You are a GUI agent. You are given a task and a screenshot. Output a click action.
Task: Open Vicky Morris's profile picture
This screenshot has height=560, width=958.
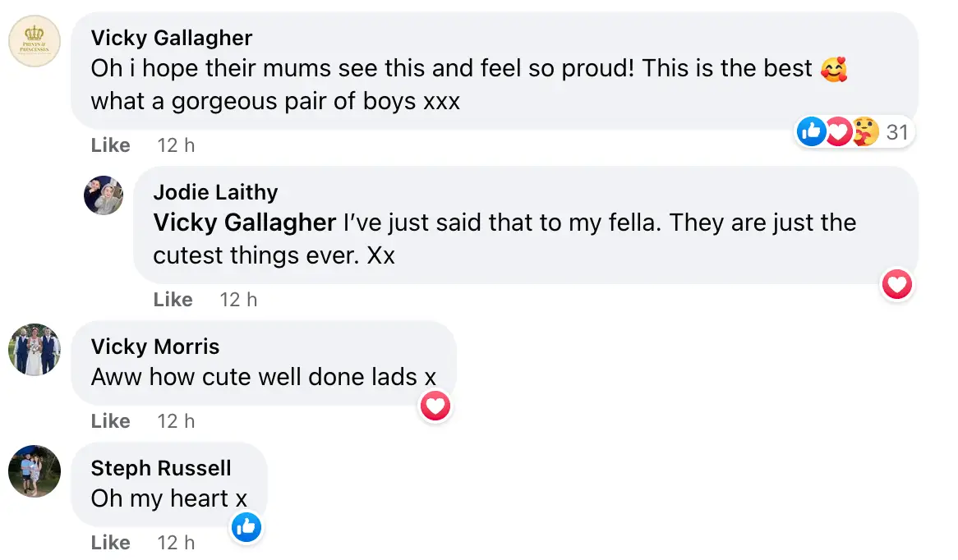[x=35, y=350]
